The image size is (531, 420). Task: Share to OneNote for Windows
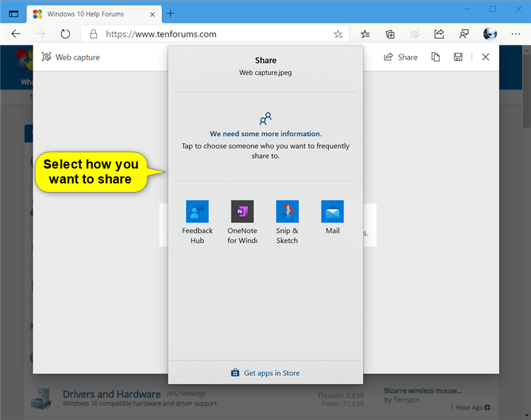(x=242, y=222)
